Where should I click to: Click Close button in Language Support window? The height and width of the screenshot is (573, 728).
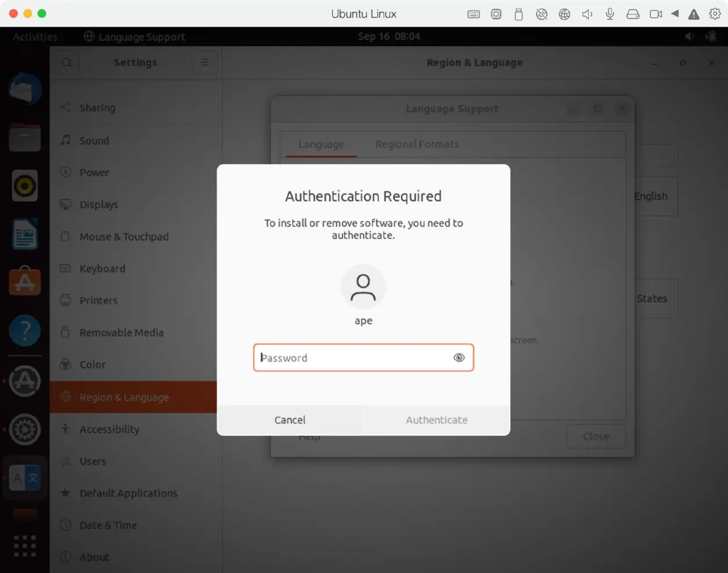pyautogui.click(x=596, y=436)
